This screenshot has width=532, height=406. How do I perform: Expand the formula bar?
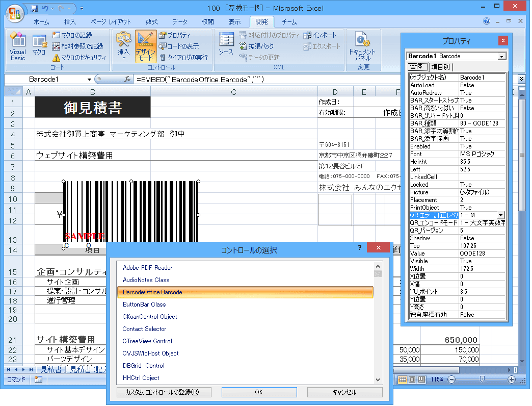(x=521, y=79)
